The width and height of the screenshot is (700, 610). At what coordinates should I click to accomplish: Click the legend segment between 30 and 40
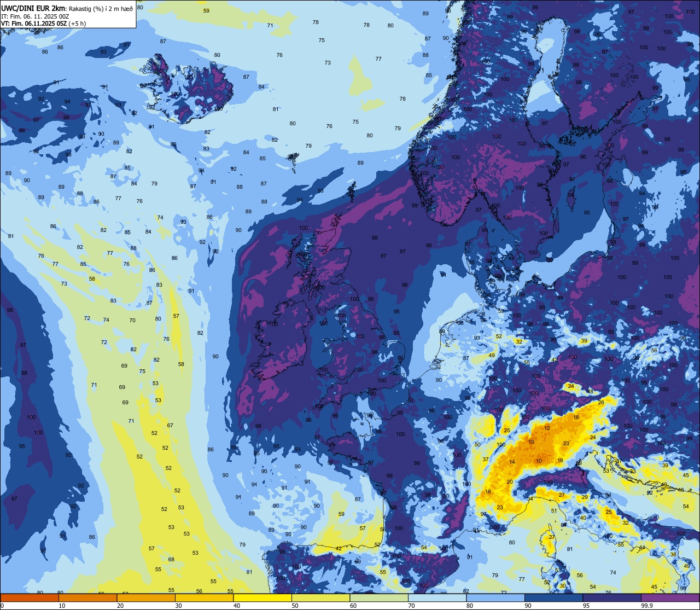click(x=204, y=597)
